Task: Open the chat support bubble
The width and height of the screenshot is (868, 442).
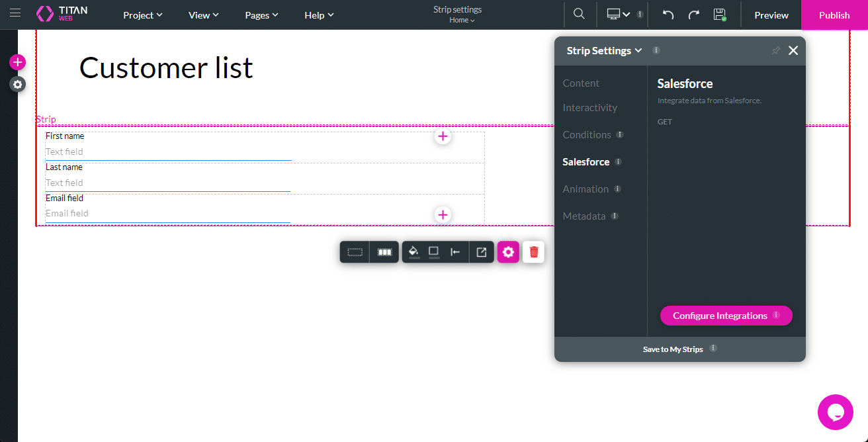Action: (835, 412)
